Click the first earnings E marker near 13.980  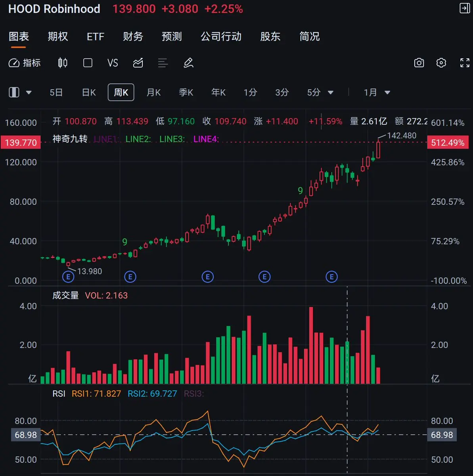tap(69, 276)
